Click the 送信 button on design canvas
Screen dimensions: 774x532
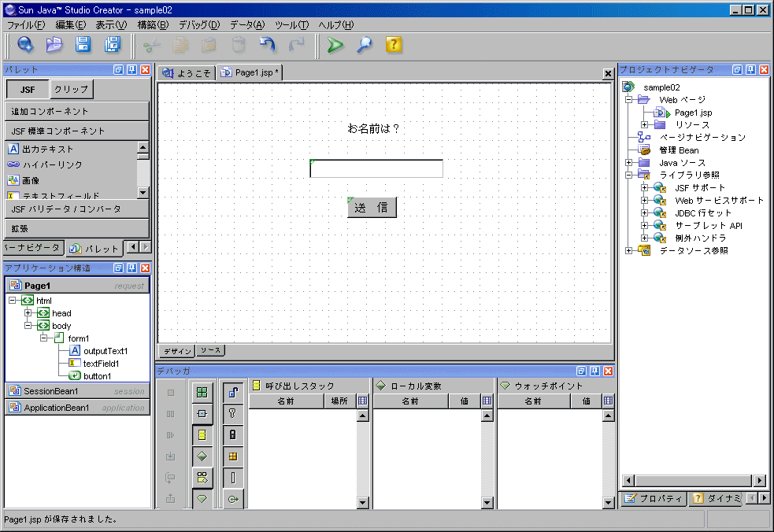coord(372,208)
